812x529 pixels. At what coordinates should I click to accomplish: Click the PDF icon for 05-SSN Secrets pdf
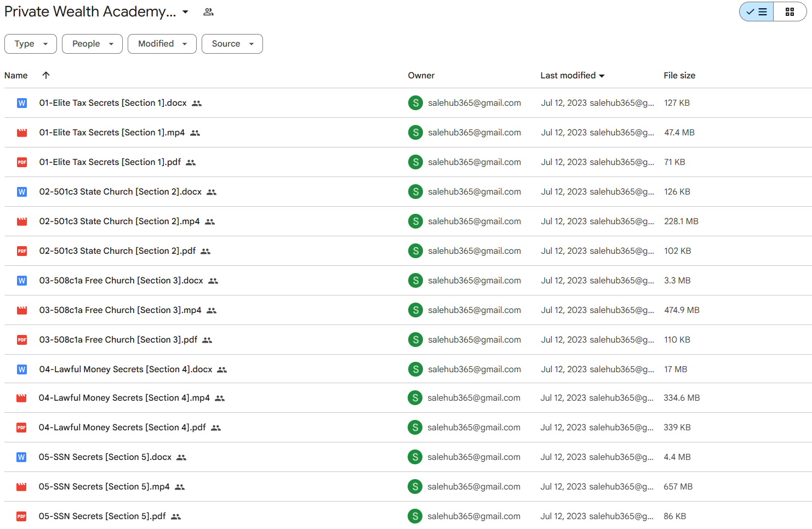tap(21, 516)
